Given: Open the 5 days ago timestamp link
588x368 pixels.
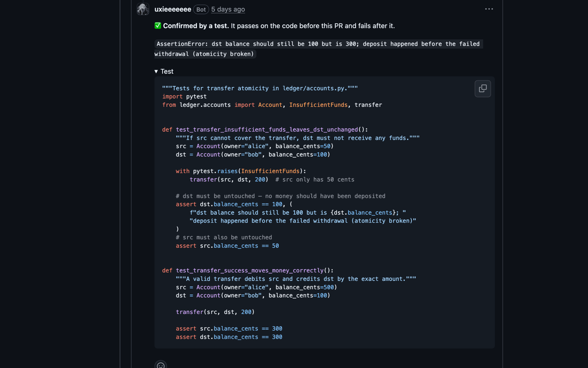Looking at the screenshot, I should pos(228,10).
